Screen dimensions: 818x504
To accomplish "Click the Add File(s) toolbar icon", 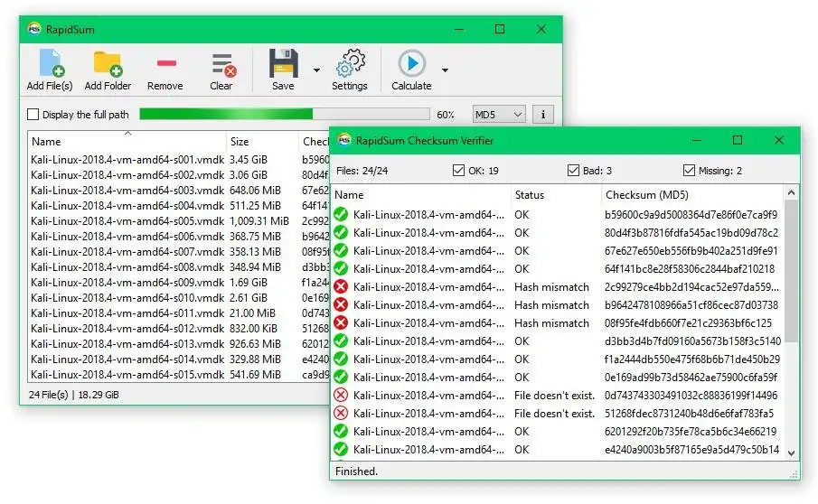I will click(x=52, y=63).
